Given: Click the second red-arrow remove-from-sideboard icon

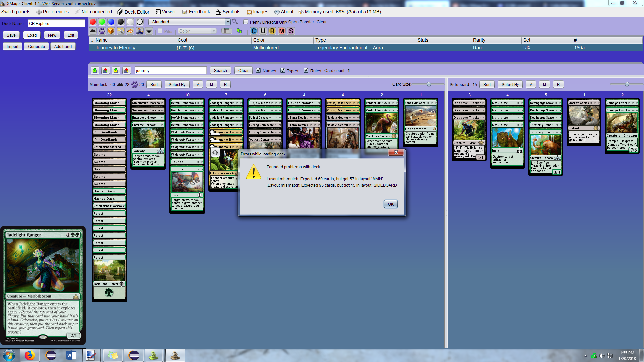Looking at the screenshot, I should (126, 70).
